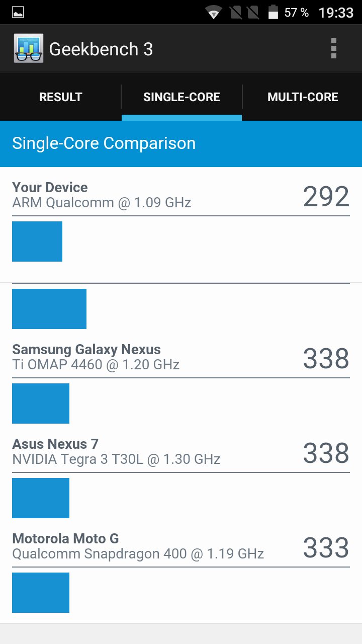Image resolution: width=362 pixels, height=644 pixels.
Task: Open the MULTI-CORE tab
Action: tap(303, 97)
